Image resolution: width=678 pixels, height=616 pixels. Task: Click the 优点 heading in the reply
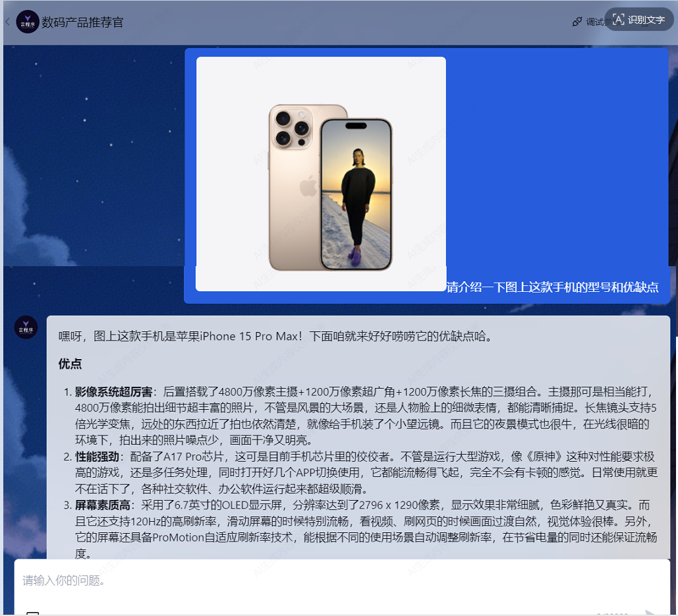(x=70, y=364)
